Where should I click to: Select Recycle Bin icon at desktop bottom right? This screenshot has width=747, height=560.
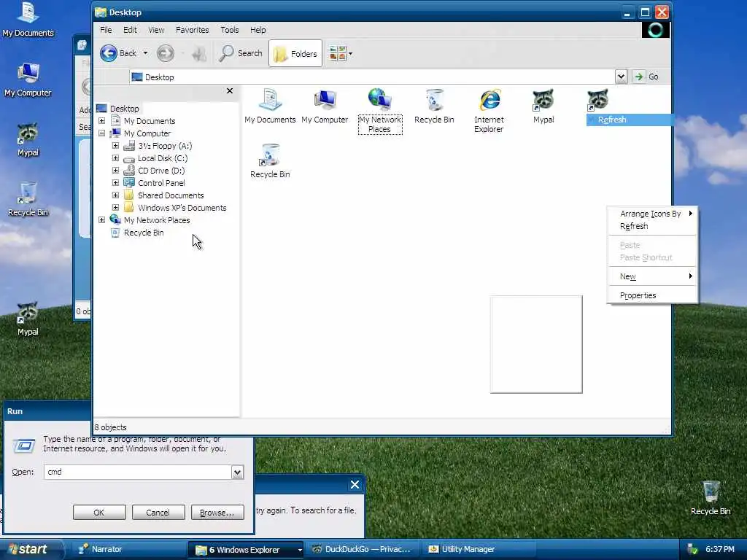tap(711, 498)
